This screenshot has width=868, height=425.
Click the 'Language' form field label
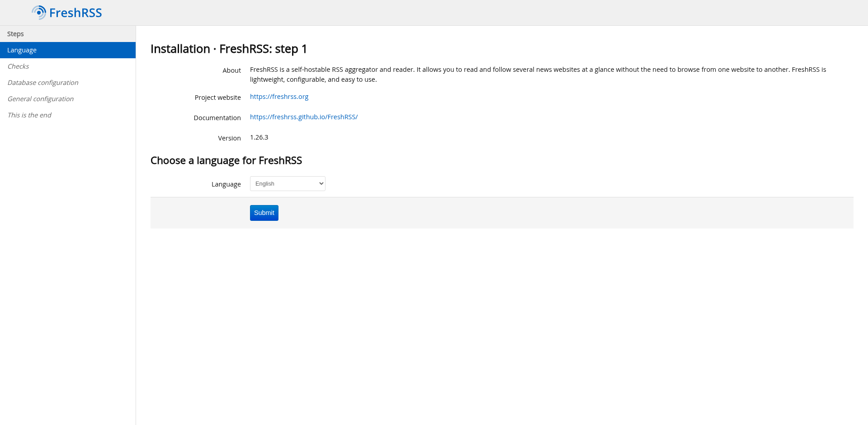226,184
